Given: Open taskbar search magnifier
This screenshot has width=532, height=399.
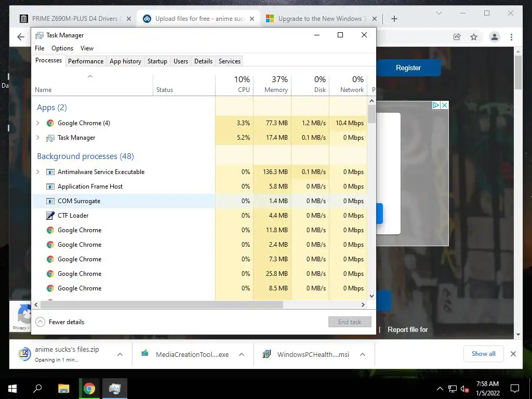Looking at the screenshot, I should tap(37, 389).
